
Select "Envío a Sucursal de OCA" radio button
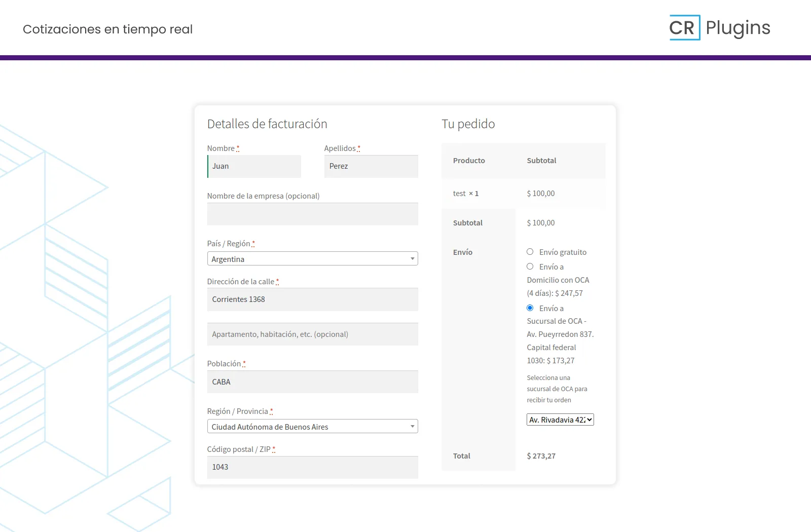click(530, 308)
